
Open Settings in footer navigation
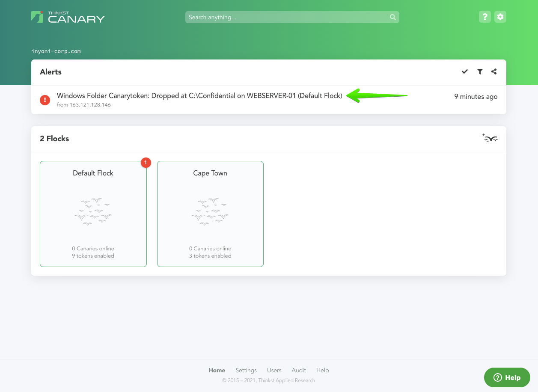tap(246, 370)
